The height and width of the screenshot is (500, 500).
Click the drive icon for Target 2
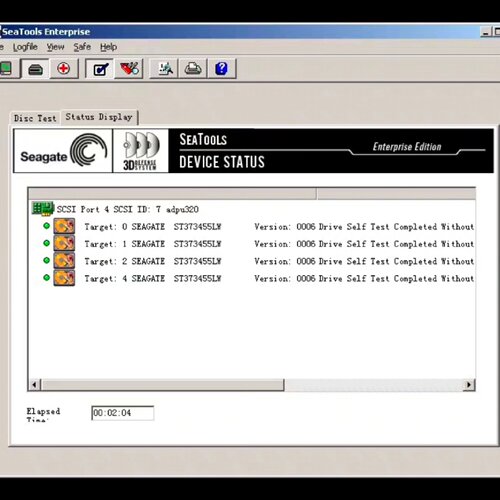click(64, 261)
